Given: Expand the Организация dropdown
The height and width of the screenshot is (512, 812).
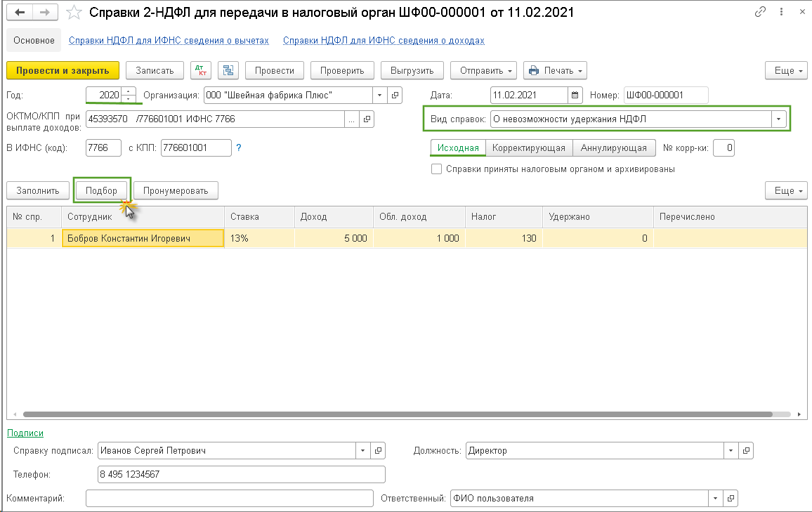Looking at the screenshot, I should tap(379, 96).
